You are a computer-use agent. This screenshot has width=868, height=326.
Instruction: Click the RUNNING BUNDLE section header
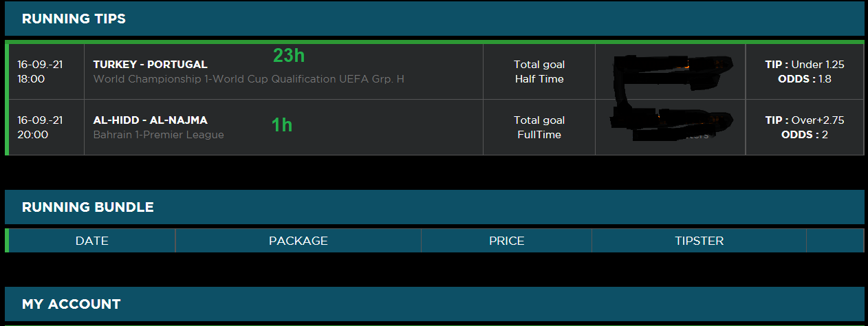click(87, 207)
